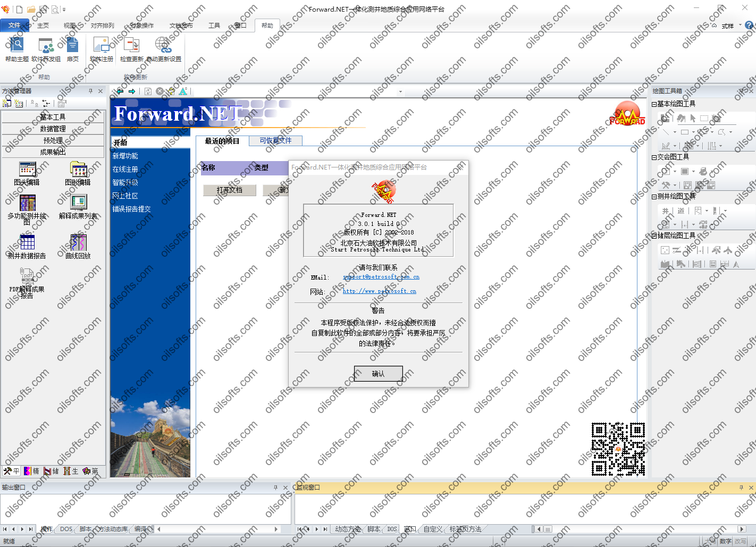The image size is (756, 547).
Task: Collapse the 交会图工具 group
Action: click(654, 157)
